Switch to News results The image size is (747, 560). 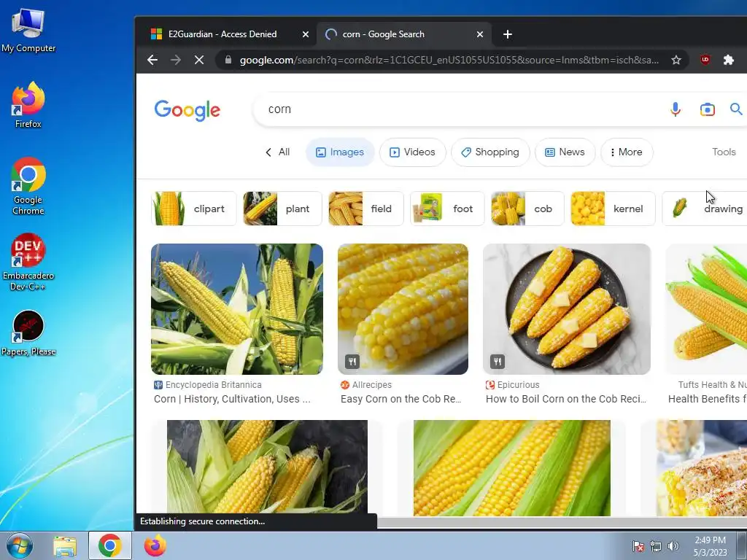click(565, 152)
